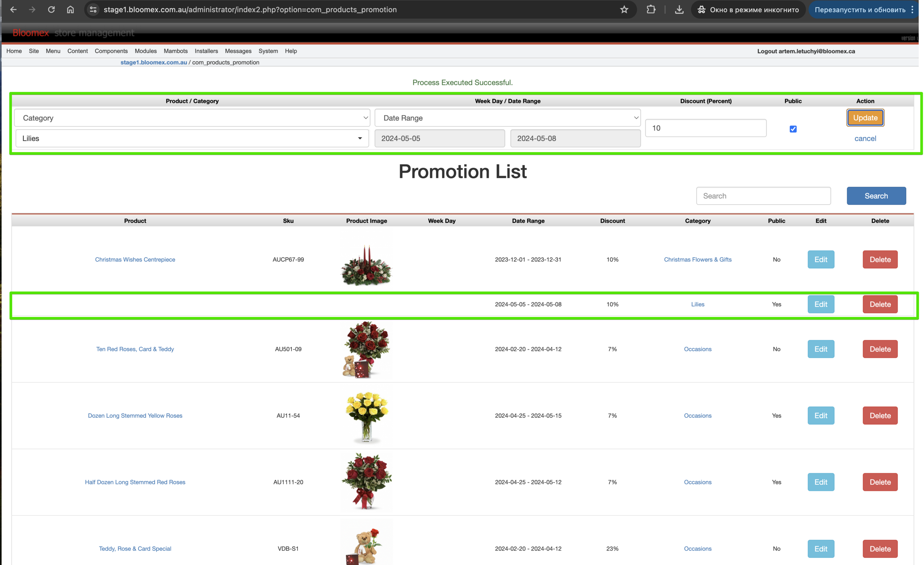
Task: Open the Modules menu
Action: [145, 51]
